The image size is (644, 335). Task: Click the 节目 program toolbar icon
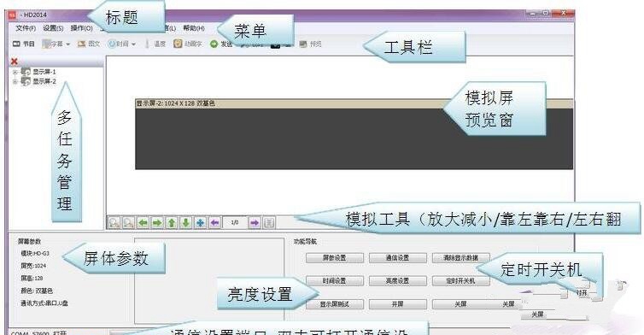pyautogui.click(x=23, y=44)
